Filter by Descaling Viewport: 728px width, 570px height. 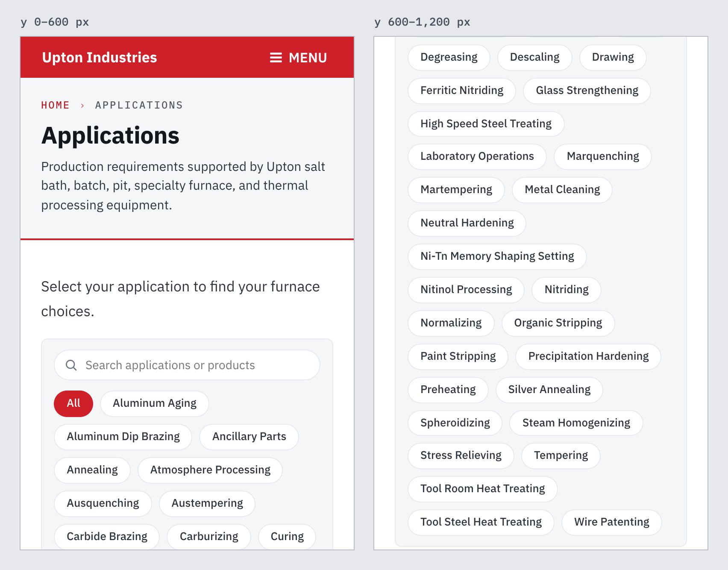[x=535, y=57]
